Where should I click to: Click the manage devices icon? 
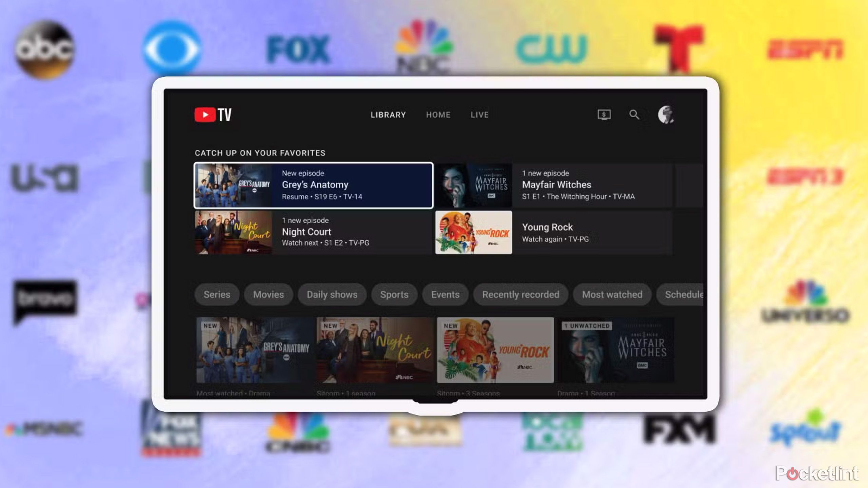click(x=604, y=115)
